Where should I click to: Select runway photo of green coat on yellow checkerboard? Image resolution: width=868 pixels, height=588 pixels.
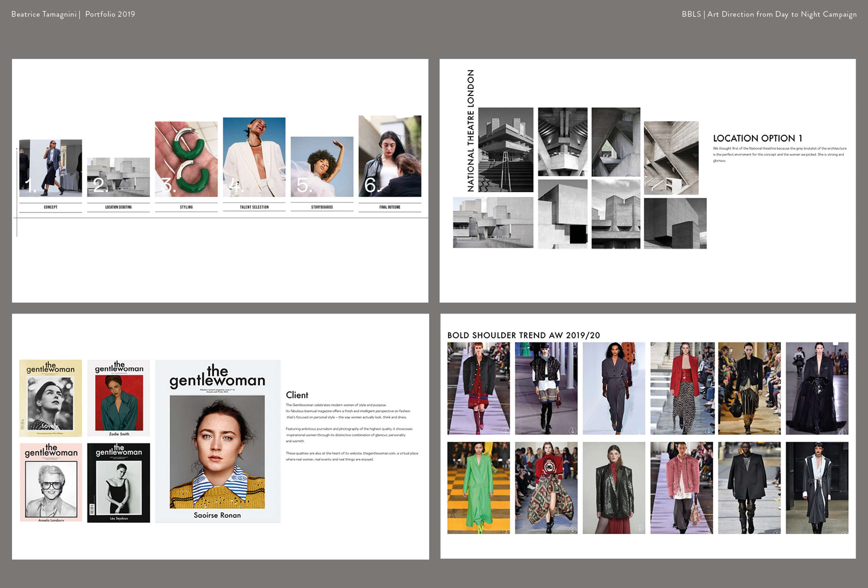[479, 488]
